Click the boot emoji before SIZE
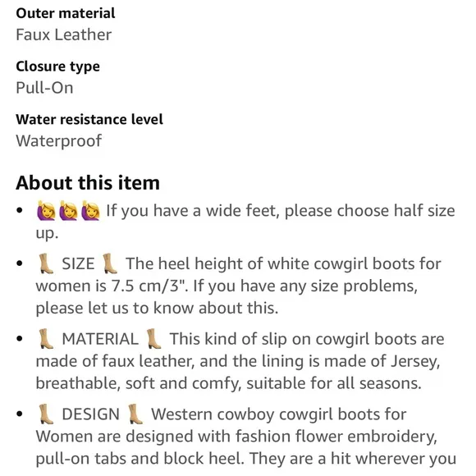This screenshot has width=476, height=476. 46,263
